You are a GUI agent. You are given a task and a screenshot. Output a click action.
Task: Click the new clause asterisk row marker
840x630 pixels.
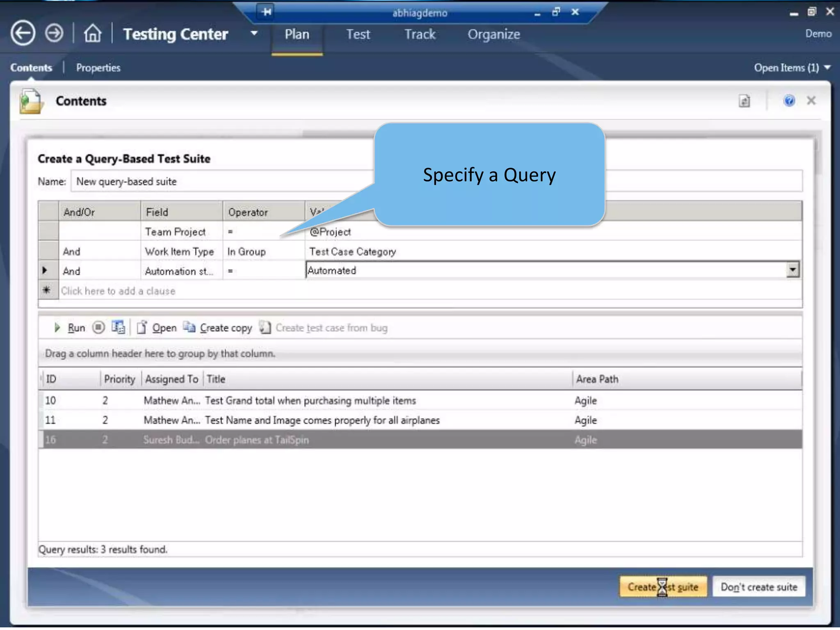pos(47,290)
